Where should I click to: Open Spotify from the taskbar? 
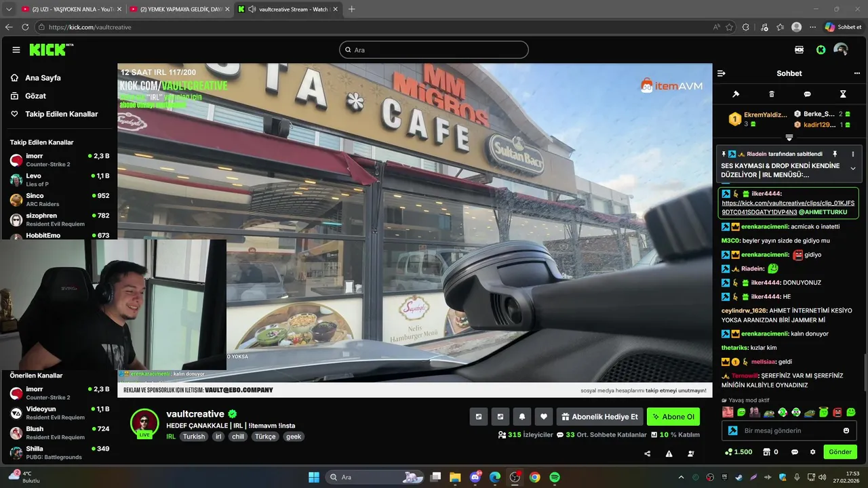click(x=555, y=477)
